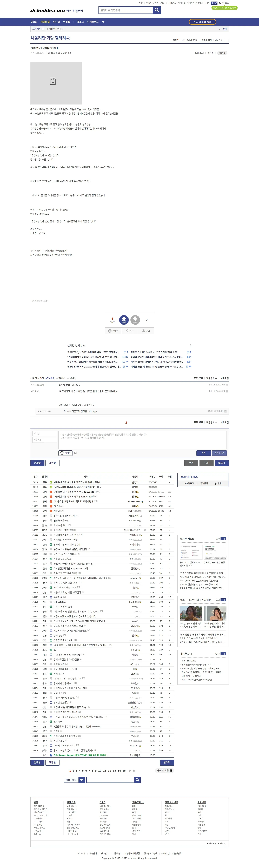Viewport: 259px width, 868px height.
Task: Submit comment with 등록 button
Action: [203, 453]
